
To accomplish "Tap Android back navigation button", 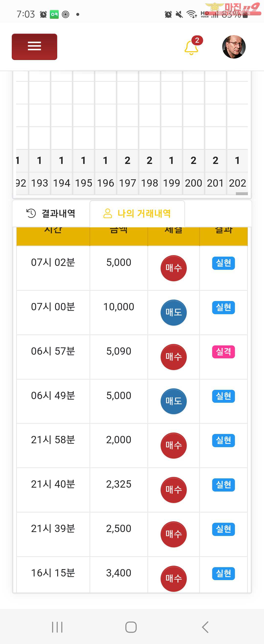I will [x=205, y=627].
